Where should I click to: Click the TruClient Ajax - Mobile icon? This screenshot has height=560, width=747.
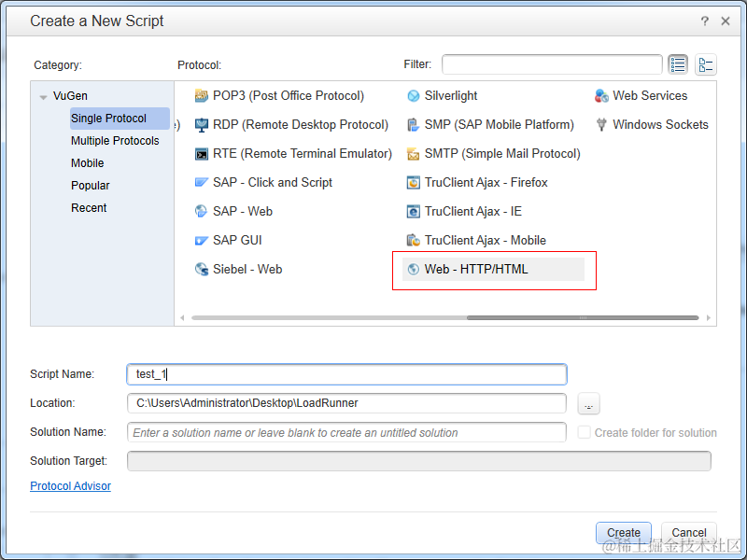[x=413, y=241]
